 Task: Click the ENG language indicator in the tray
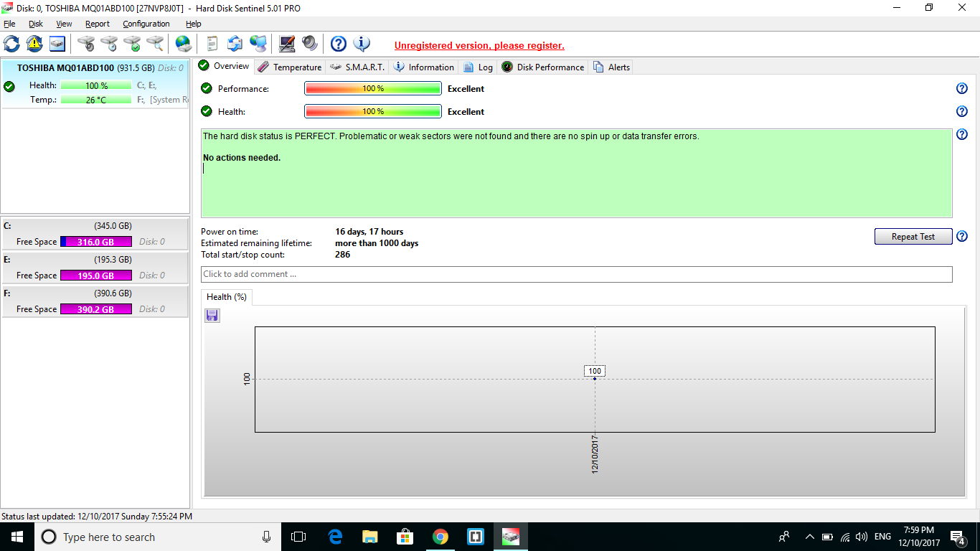883,537
